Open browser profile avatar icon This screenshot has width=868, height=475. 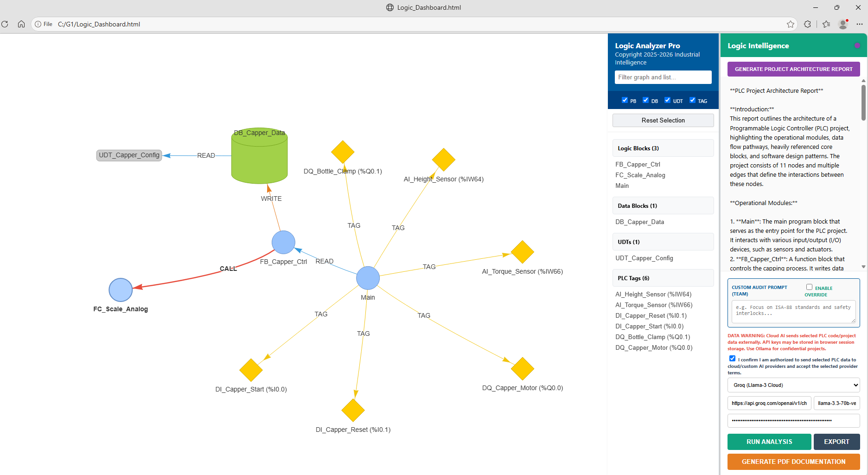(843, 24)
